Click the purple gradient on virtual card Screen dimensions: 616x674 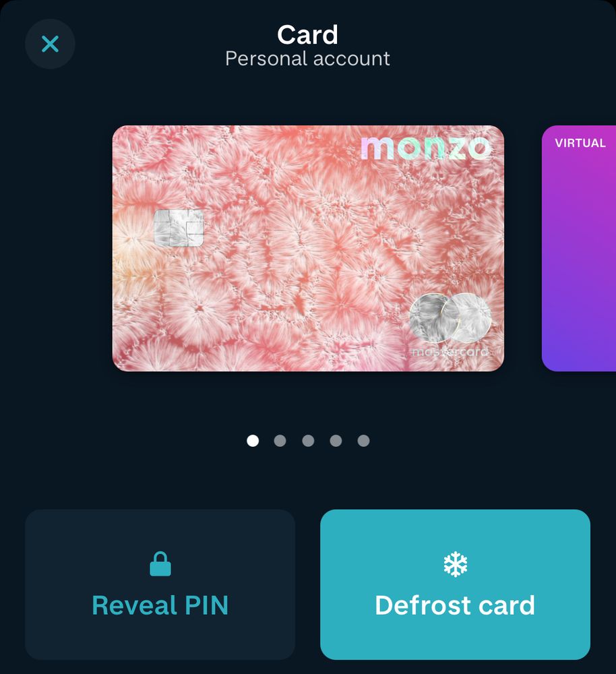579,266
